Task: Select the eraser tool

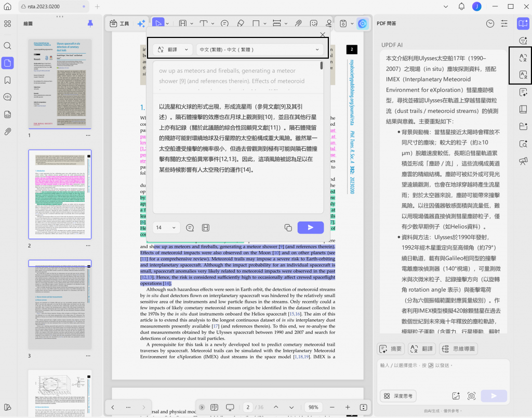Action: pyautogui.click(x=241, y=23)
